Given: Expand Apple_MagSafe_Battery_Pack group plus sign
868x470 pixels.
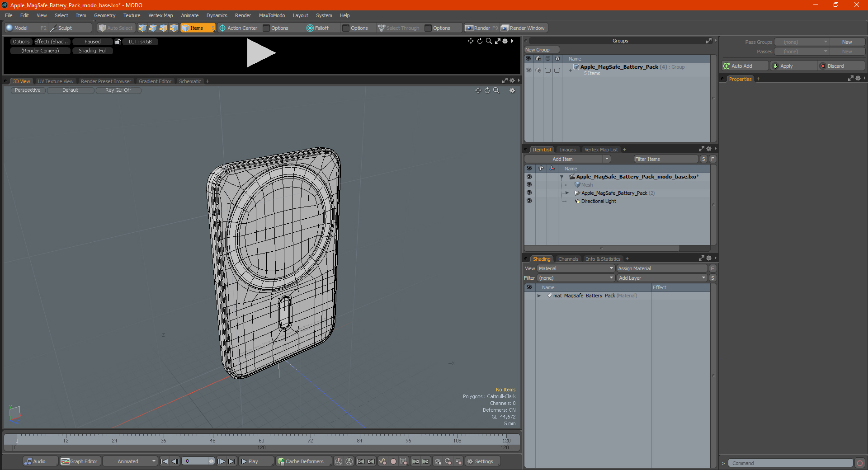Looking at the screenshot, I should [570, 70].
